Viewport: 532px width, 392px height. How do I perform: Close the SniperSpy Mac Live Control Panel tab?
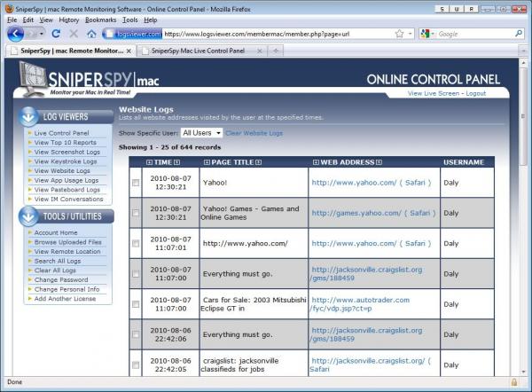pos(259,51)
